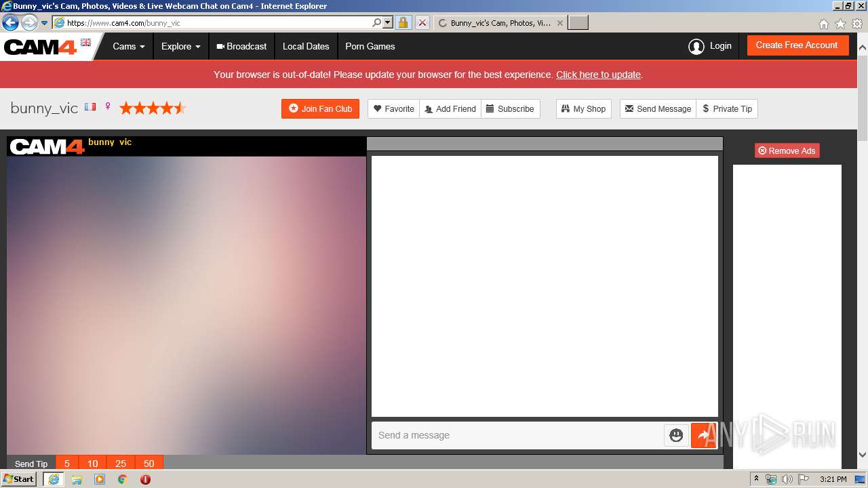Click page scrollbar up arrow
Image resolution: width=868 pixels, height=488 pixels.
[863, 47]
